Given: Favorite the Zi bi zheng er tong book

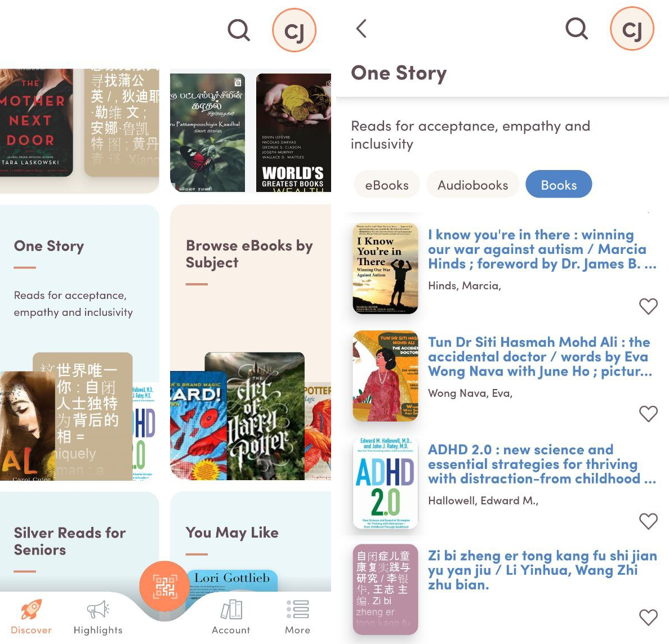Looking at the screenshot, I should pos(648,618).
